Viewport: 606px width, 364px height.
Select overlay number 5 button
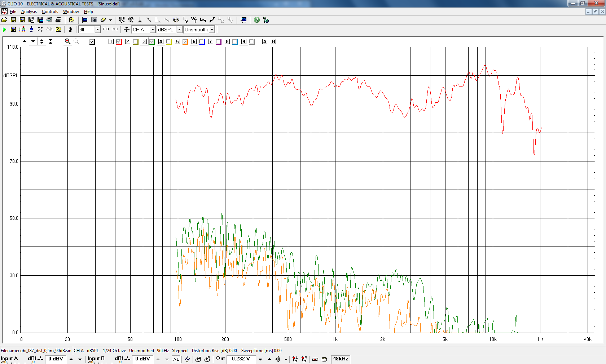tap(177, 41)
